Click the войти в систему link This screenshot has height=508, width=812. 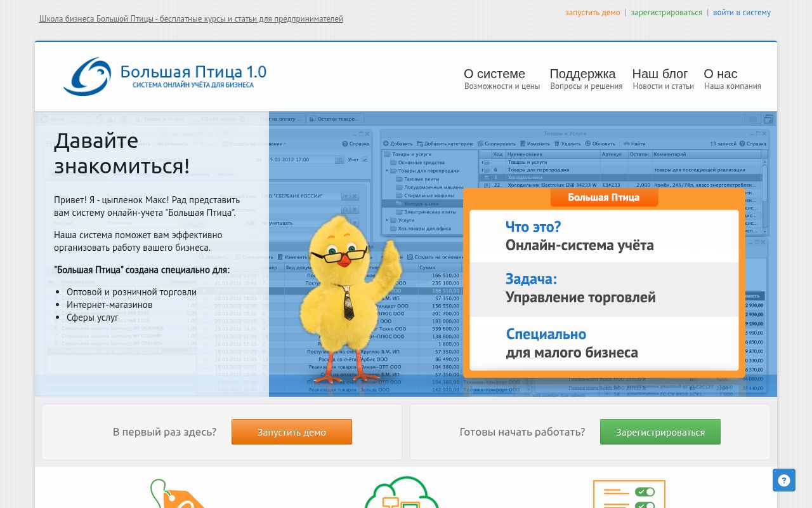[x=741, y=13]
